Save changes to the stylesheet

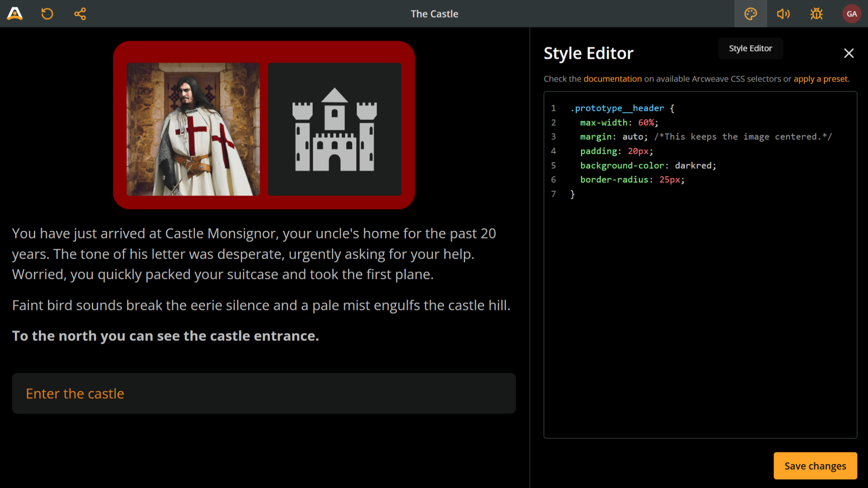[x=815, y=466]
